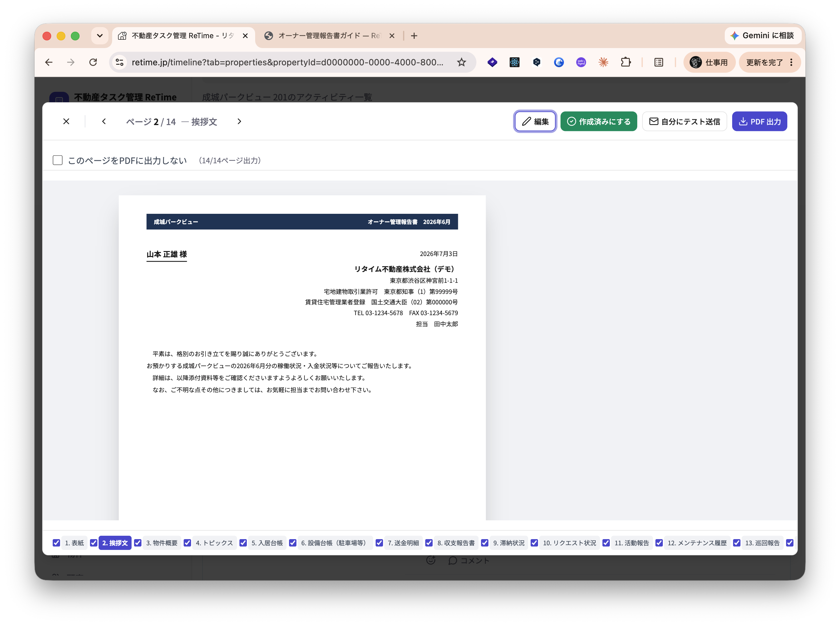
Task: Bookmark this page with the star icon
Action: pos(461,62)
